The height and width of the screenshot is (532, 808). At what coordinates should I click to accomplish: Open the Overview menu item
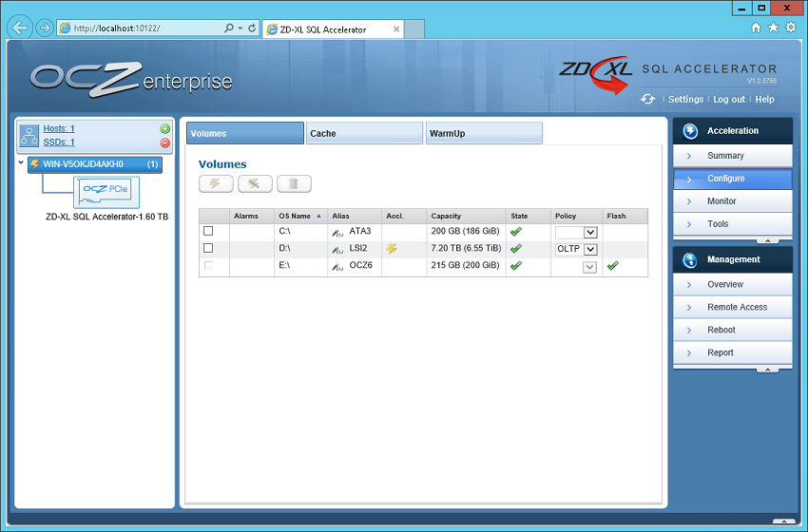tap(732, 284)
